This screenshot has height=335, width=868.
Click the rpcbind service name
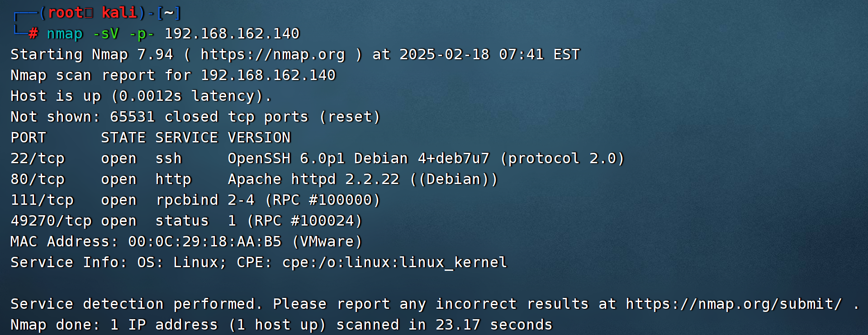pyautogui.click(x=187, y=200)
